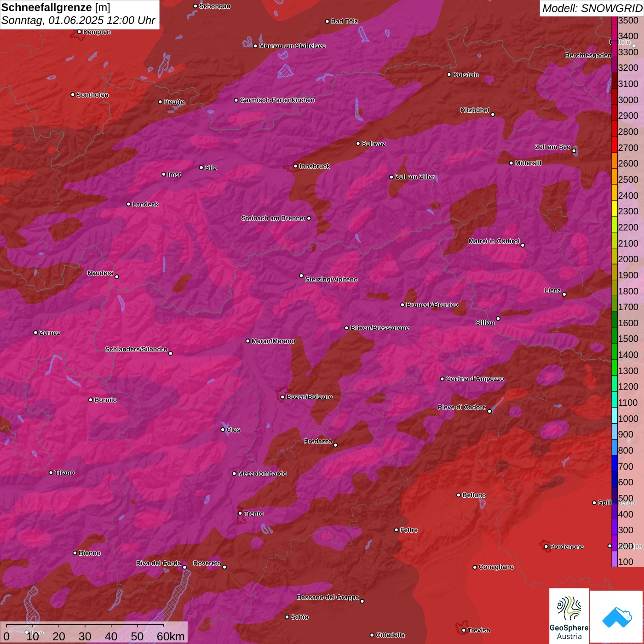Click the Brixen/Bressanone label
The image size is (644, 644).
point(379,328)
